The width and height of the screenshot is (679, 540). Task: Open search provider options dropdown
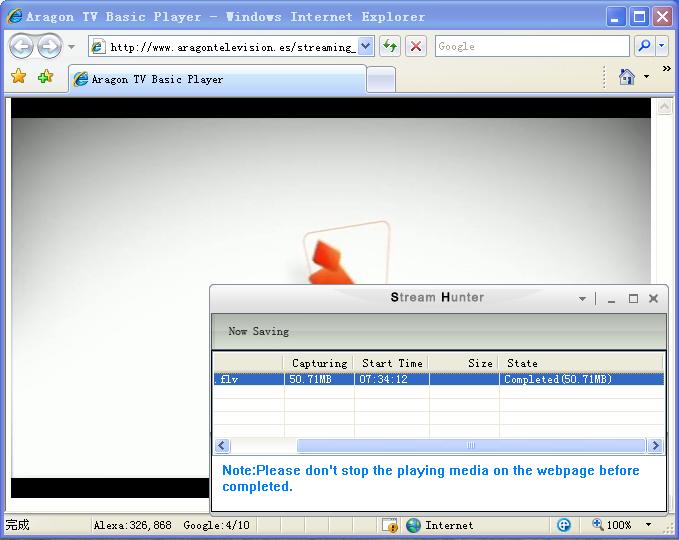point(662,46)
